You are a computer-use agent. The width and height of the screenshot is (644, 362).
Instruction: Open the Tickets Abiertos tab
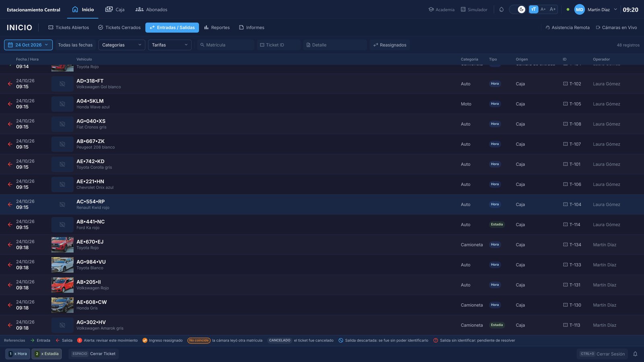[x=68, y=27]
